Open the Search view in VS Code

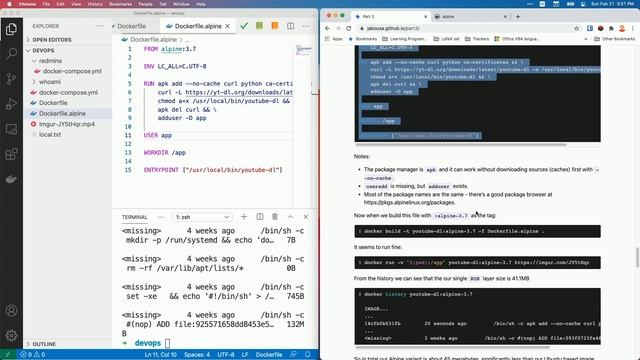tap(11, 53)
